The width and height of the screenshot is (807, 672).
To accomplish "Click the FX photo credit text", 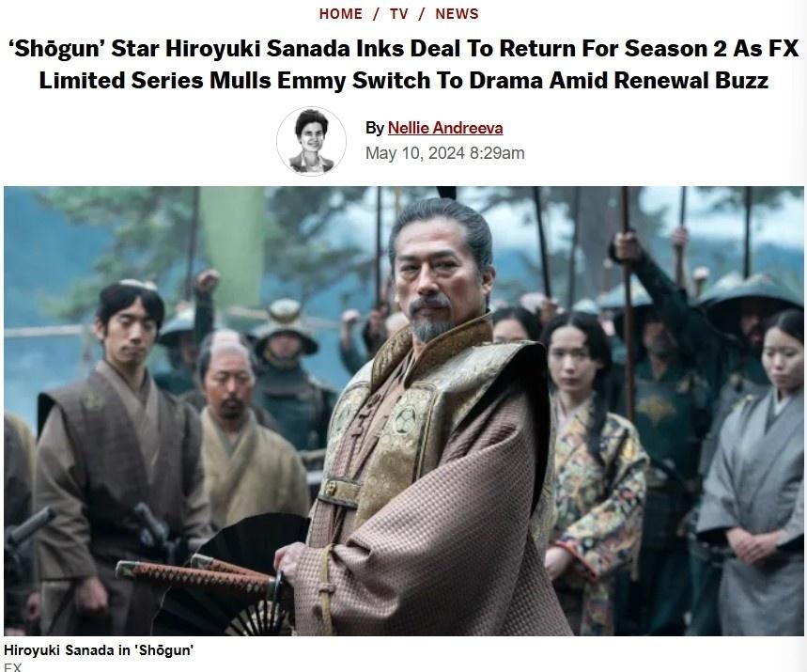I will point(13,666).
